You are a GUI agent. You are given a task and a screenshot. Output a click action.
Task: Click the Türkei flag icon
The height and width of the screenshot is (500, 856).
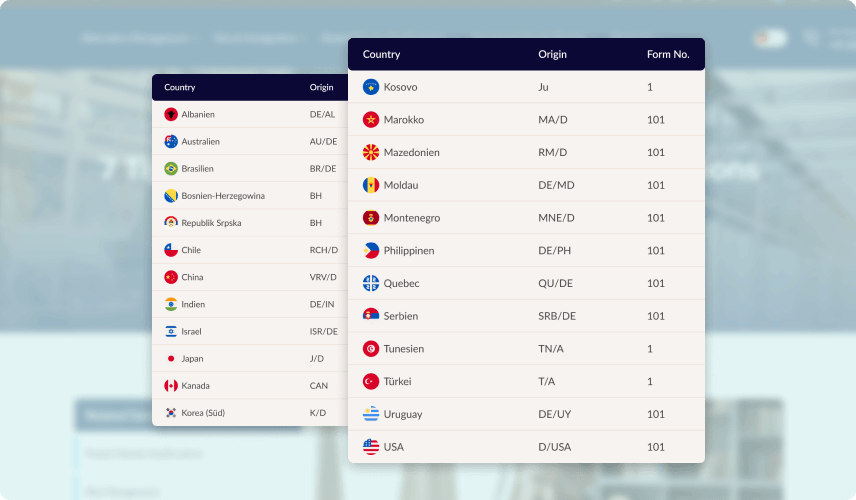tap(371, 382)
